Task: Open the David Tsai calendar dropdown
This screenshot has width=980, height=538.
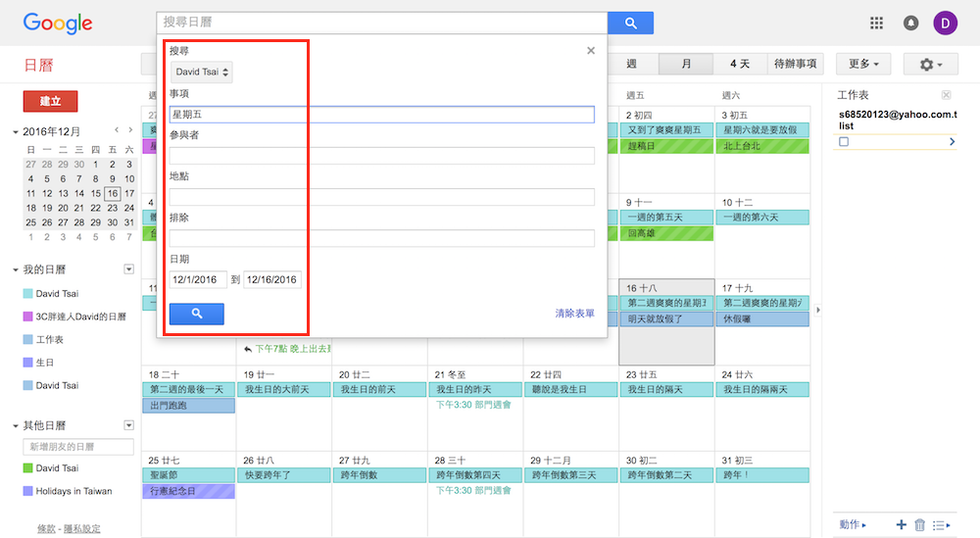Action: (x=201, y=72)
